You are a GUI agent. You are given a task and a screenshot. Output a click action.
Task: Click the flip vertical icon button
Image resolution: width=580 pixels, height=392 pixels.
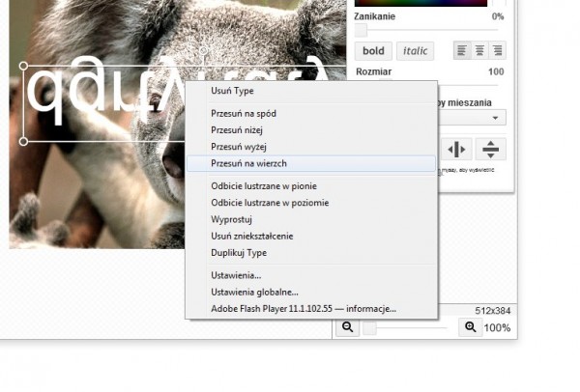491,150
